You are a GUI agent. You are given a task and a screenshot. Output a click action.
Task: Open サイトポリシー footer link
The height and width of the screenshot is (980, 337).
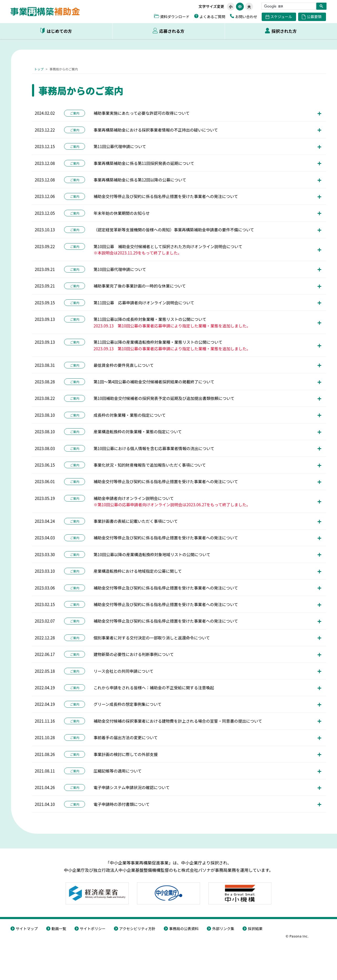tap(90, 929)
